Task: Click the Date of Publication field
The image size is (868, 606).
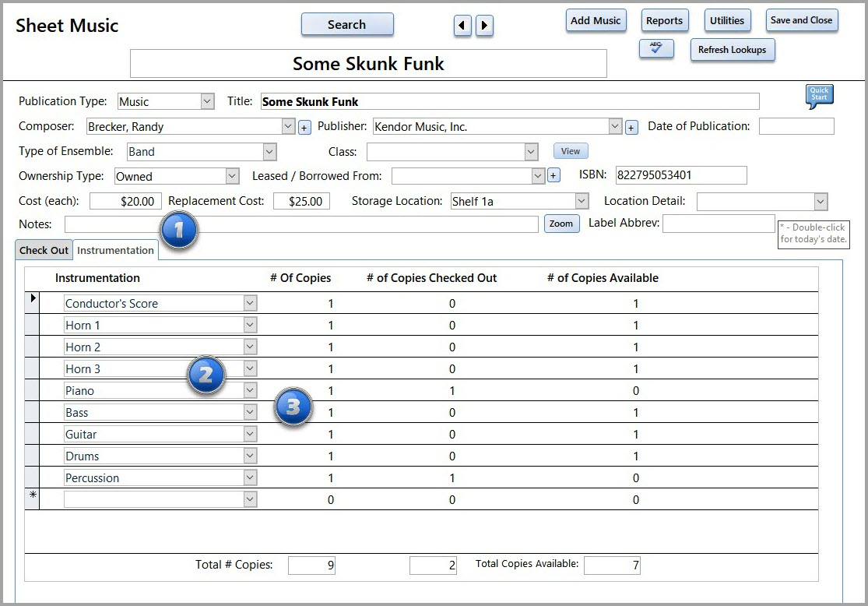Action: click(796, 126)
